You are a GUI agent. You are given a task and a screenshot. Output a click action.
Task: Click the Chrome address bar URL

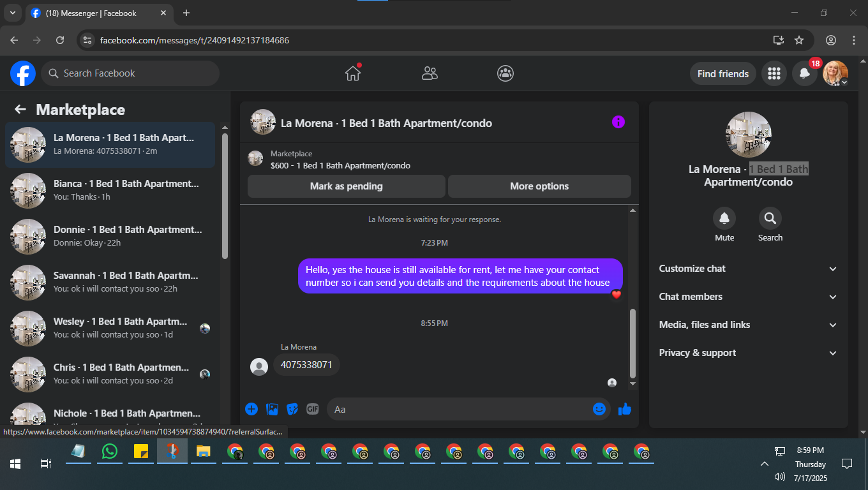(x=195, y=40)
